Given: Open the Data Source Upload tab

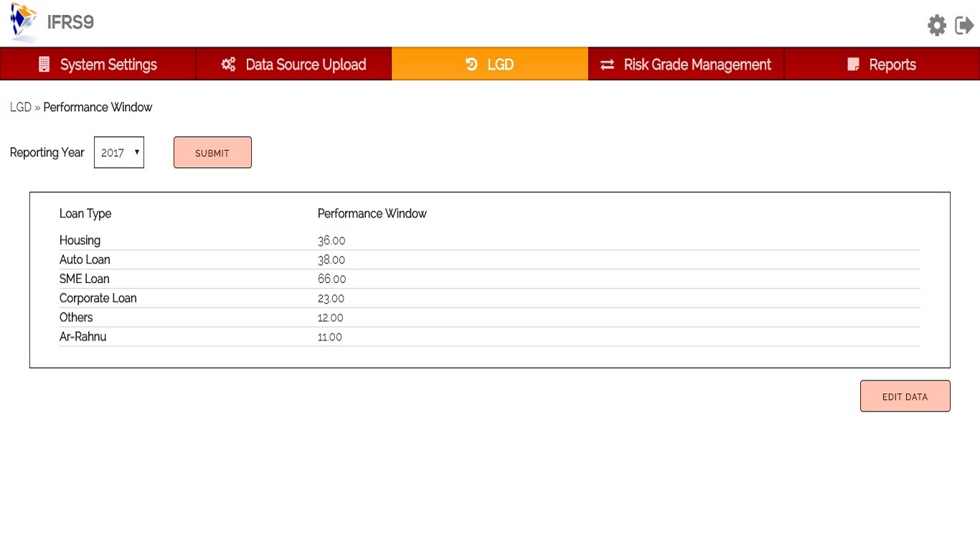Looking at the screenshot, I should (x=306, y=65).
